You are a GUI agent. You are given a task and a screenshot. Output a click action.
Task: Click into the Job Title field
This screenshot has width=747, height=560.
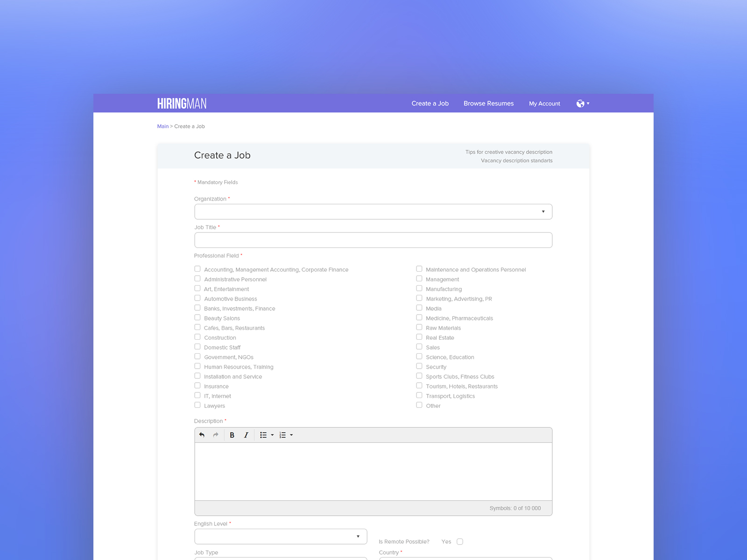(x=373, y=240)
